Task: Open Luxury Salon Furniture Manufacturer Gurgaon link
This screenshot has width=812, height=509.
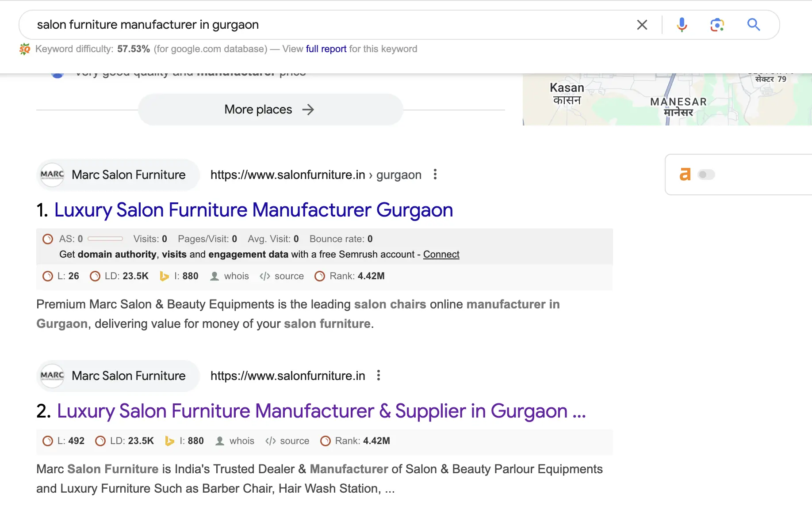Action: [x=253, y=210]
